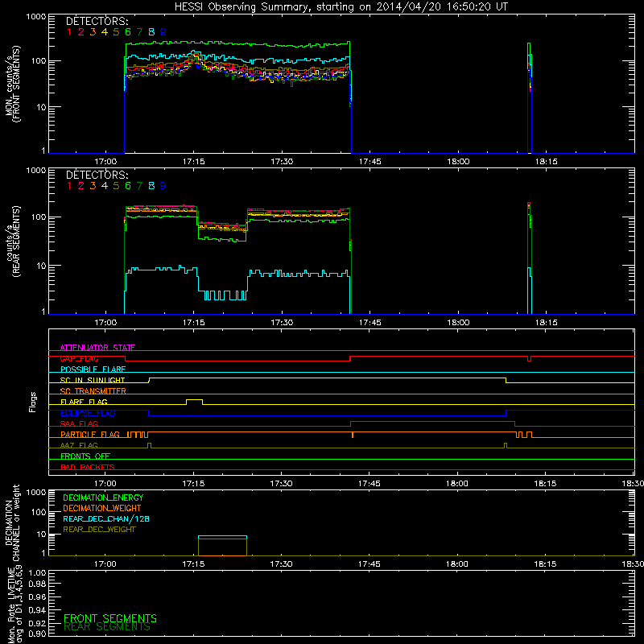Image resolution: width=644 pixels, height=644 pixels.
Task: Click the SAA_FLAG label
Action: click(79, 423)
